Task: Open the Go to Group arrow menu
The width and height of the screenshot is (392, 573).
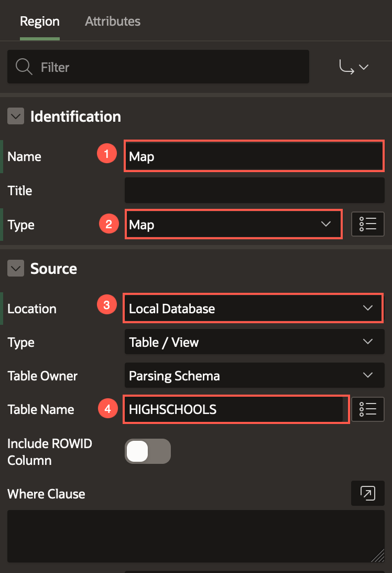Action: click(354, 67)
